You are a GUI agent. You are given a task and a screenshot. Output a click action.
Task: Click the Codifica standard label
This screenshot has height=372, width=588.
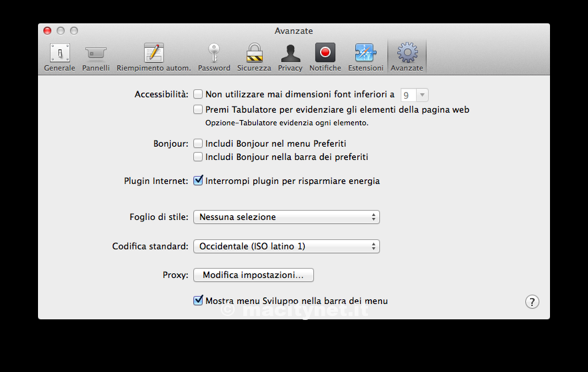[x=150, y=246]
